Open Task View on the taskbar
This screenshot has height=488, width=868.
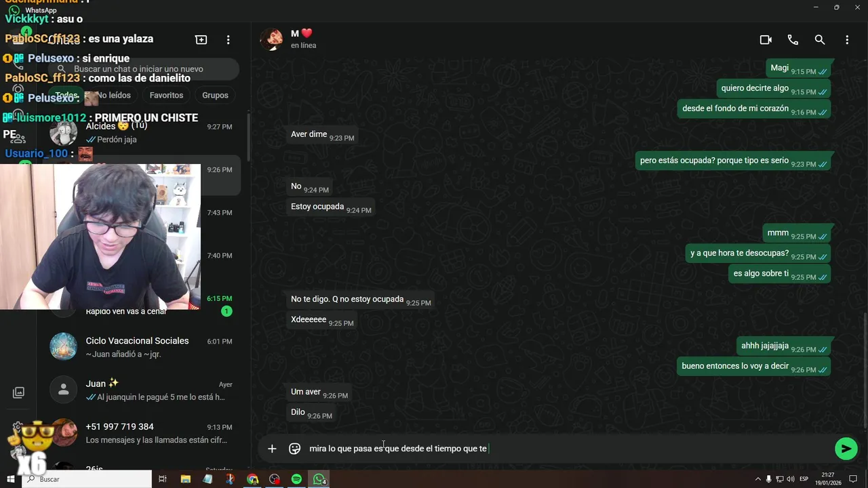click(163, 479)
